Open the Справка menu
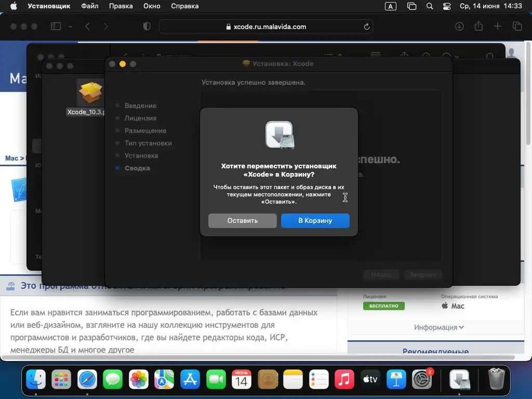Image resolution: width=532 pixels, height=399 pixels. pyautogui.click(x=184, y=6)
